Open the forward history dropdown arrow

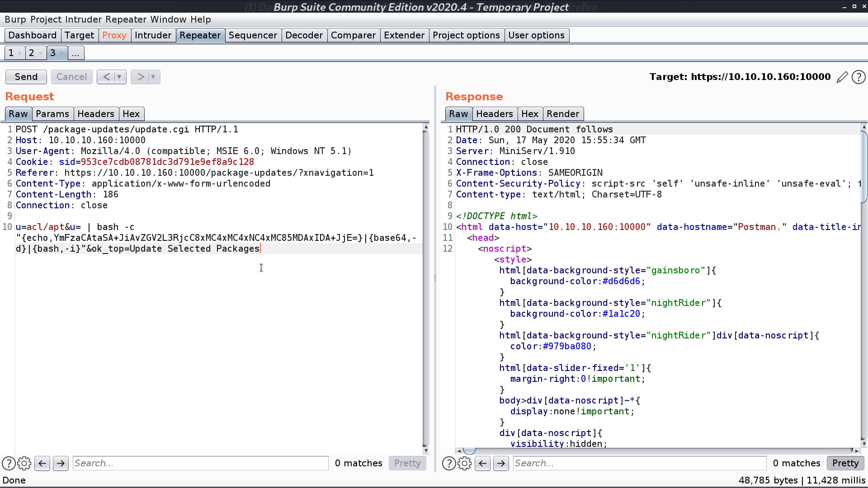(153, 77)
